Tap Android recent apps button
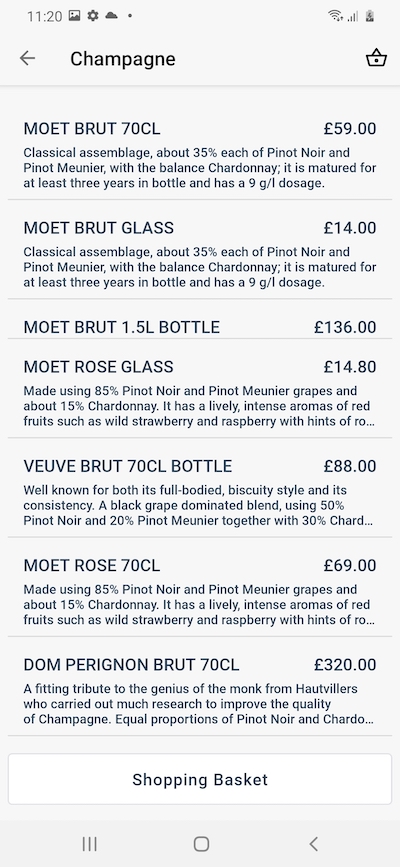400x867 pixels. click(x=90, y=843)
